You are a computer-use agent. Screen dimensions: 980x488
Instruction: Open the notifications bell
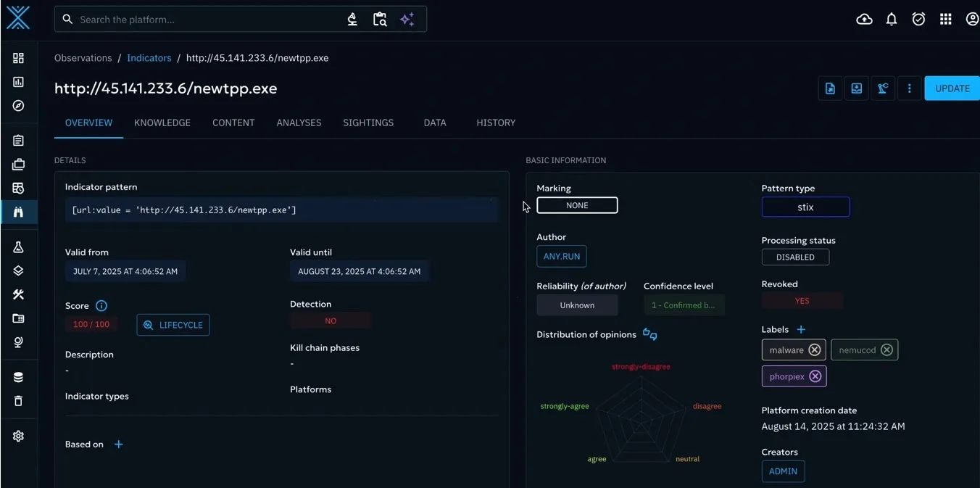point(892,20)
